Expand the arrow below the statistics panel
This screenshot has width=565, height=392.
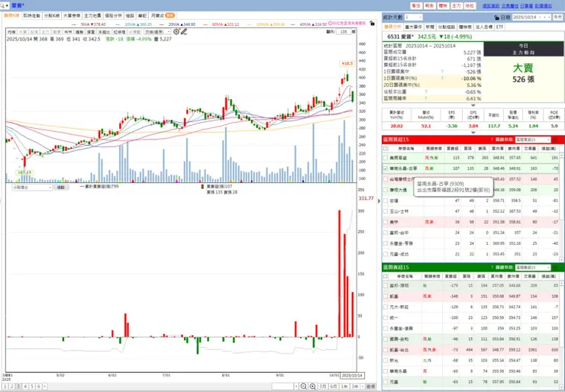click(473, 105)
